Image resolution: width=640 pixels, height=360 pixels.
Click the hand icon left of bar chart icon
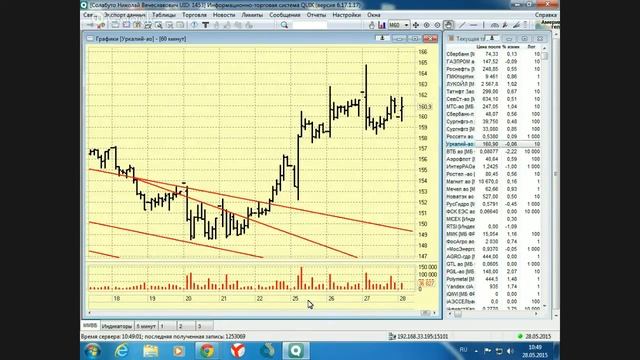372,25
